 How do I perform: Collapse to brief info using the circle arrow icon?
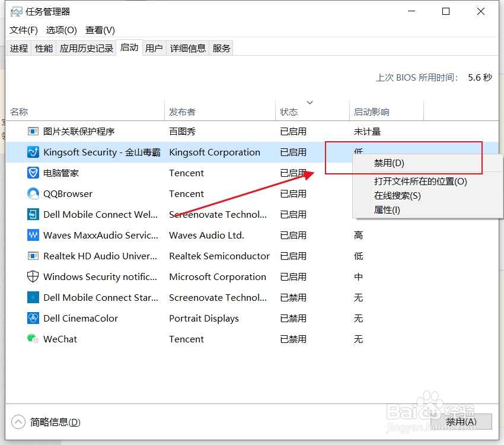pyautogui.click(x=18, y=422)
